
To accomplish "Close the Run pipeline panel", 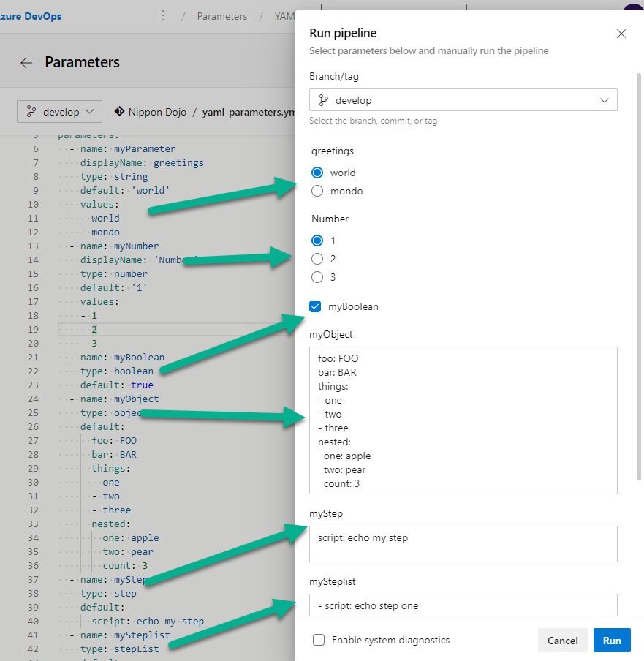I will [x=621, y=34].
